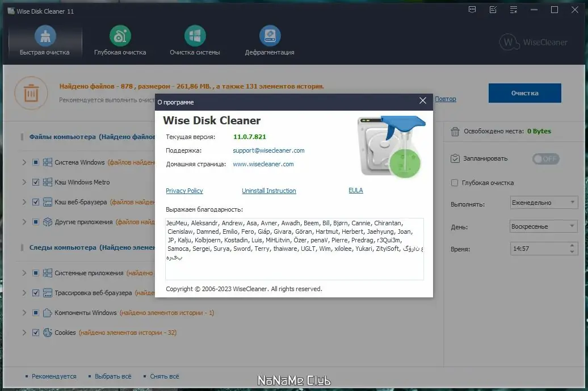Toggle the Другие приложения checkbox

[x=36, y=222]
